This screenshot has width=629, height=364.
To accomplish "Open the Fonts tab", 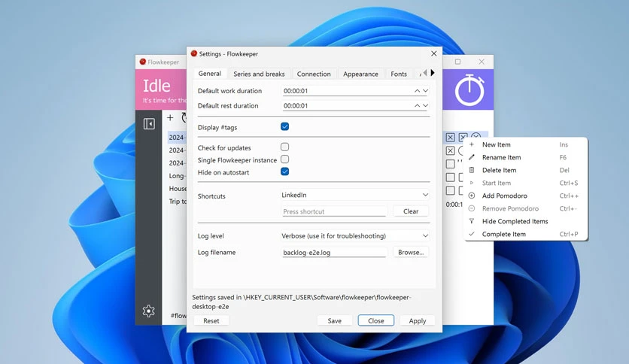I will click(x=398, y=74).
